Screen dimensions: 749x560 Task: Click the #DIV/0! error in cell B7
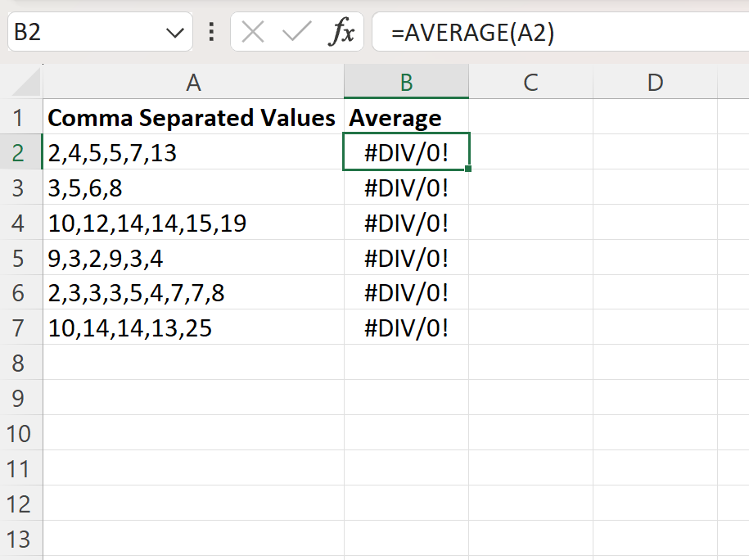tap(407, 327)
